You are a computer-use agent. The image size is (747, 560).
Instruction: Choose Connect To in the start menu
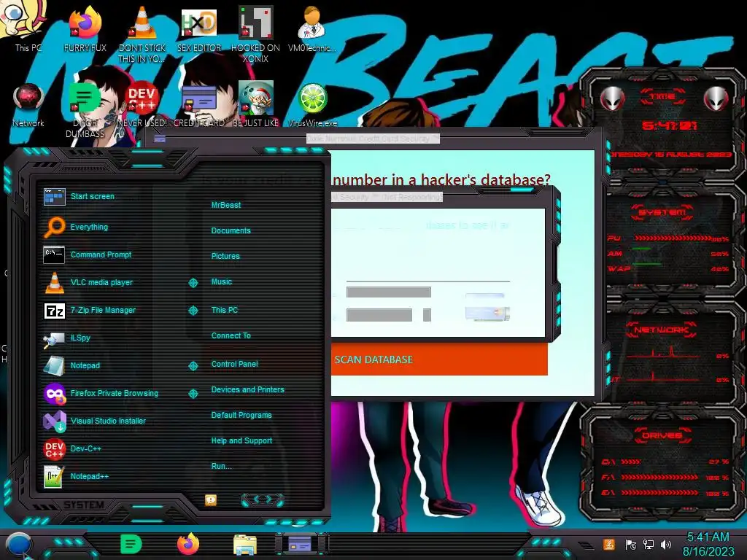tap(231, 335)
